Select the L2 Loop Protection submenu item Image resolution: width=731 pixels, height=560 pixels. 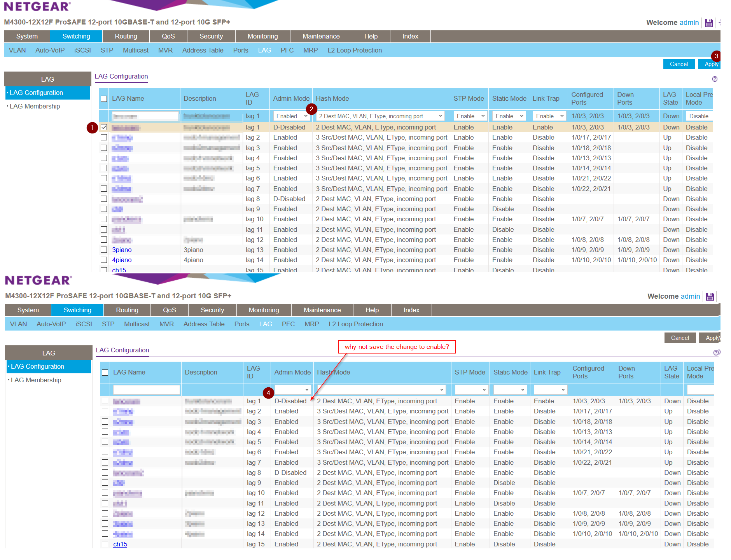pyautogui.click(x=354, y=50)
